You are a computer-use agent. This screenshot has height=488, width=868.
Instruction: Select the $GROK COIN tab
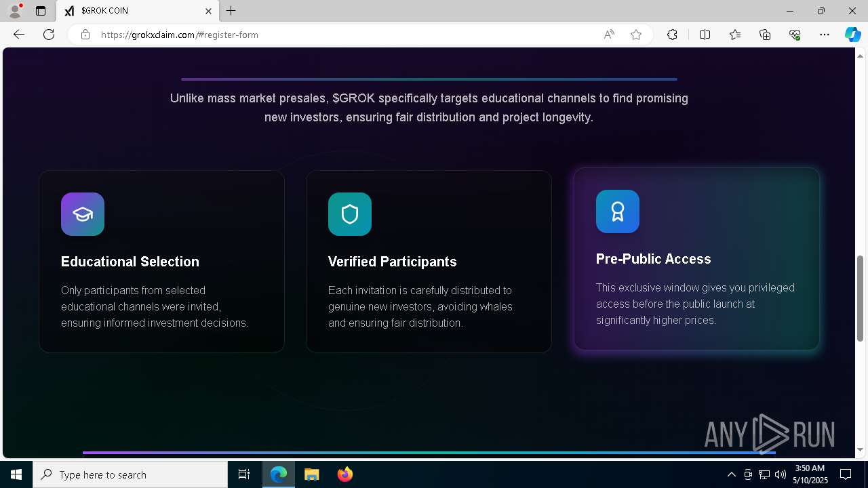pyautogui.click(x=138, y=11)
